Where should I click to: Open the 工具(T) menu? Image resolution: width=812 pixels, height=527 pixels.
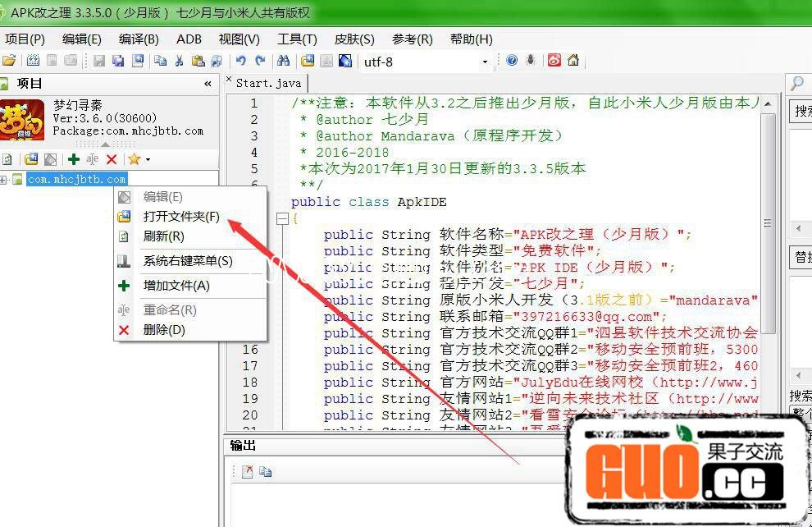pos(297,39)
